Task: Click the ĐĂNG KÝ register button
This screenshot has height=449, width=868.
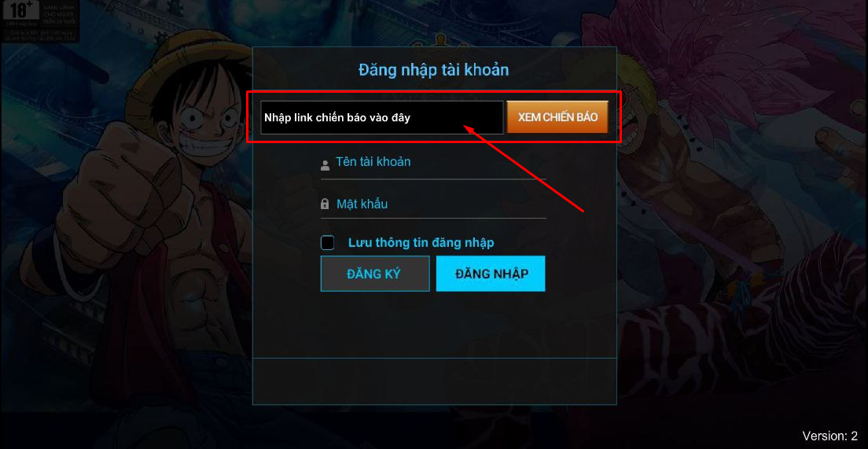Action: coord(375,274)
